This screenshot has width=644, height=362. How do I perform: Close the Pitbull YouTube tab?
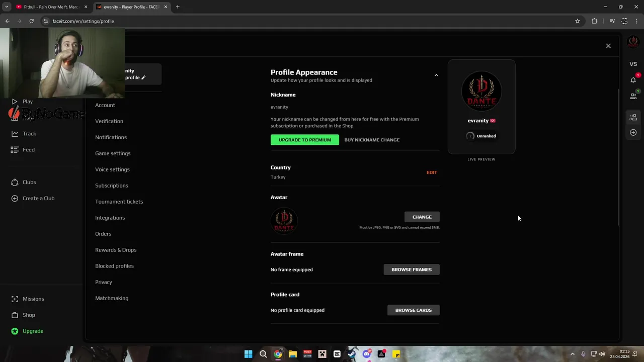[x=86, y=7]
